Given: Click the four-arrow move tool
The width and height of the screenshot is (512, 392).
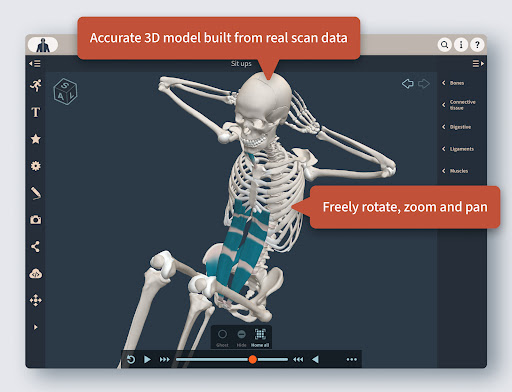Looking at the screenshot, I should (x=36, y=300).
